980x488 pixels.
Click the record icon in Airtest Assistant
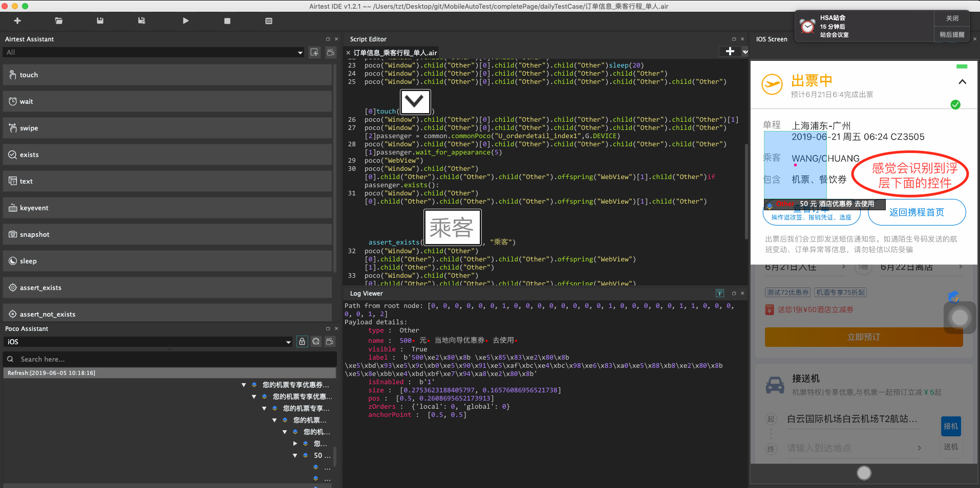331,52
